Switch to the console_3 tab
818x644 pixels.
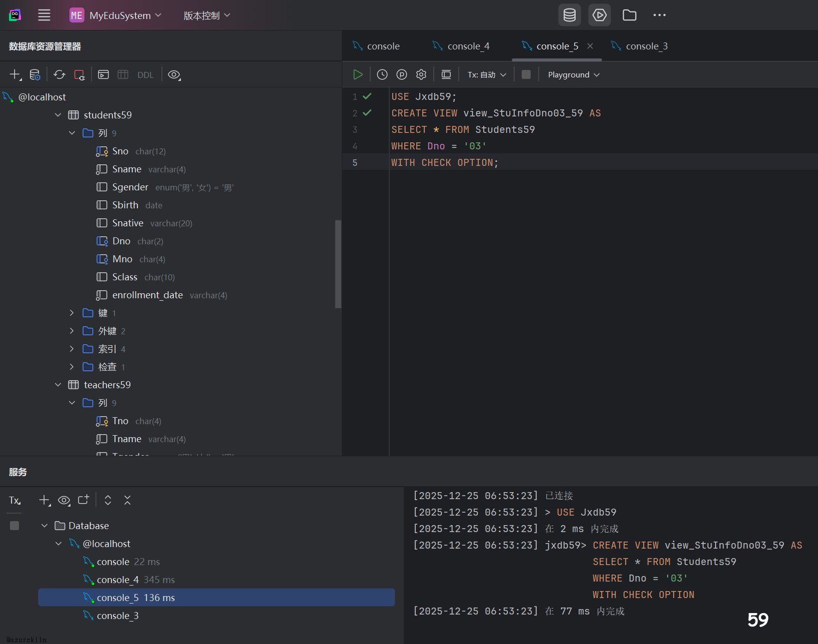tap(646, 46)
